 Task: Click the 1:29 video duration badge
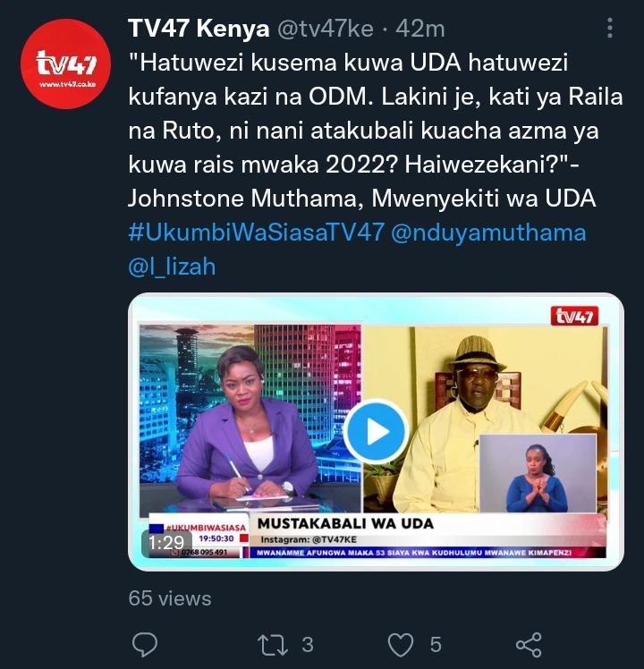coord(166,543)
